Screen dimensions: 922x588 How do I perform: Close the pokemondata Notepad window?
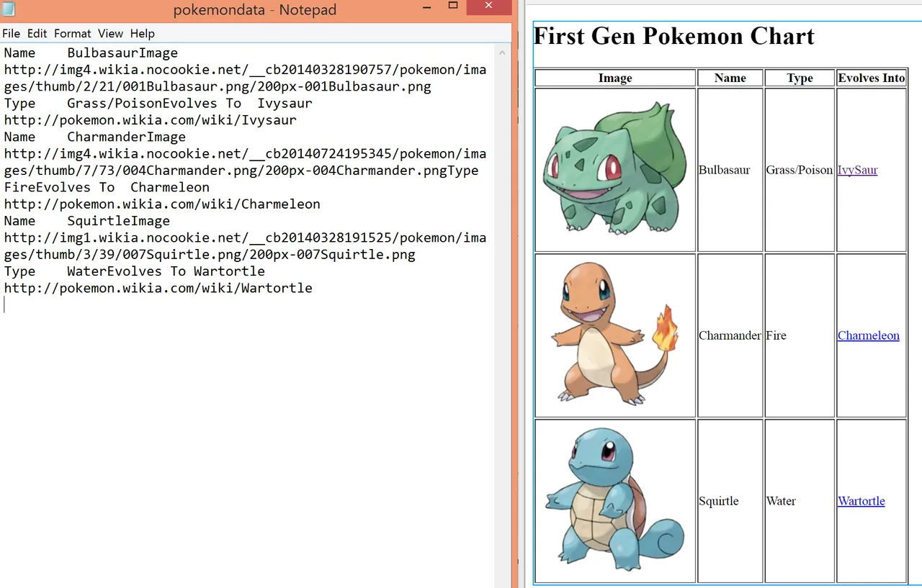pyautogui.click(x=490, y=7)
